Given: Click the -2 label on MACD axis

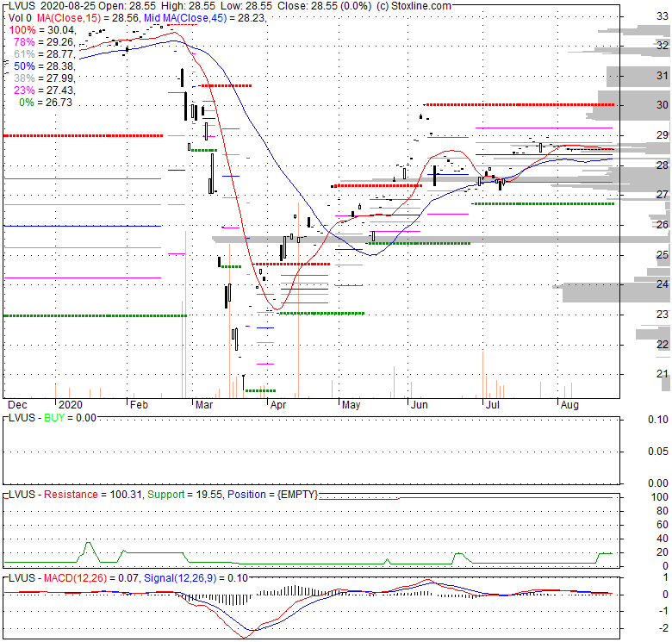Looking at the screenshot, I should (664, 629).
